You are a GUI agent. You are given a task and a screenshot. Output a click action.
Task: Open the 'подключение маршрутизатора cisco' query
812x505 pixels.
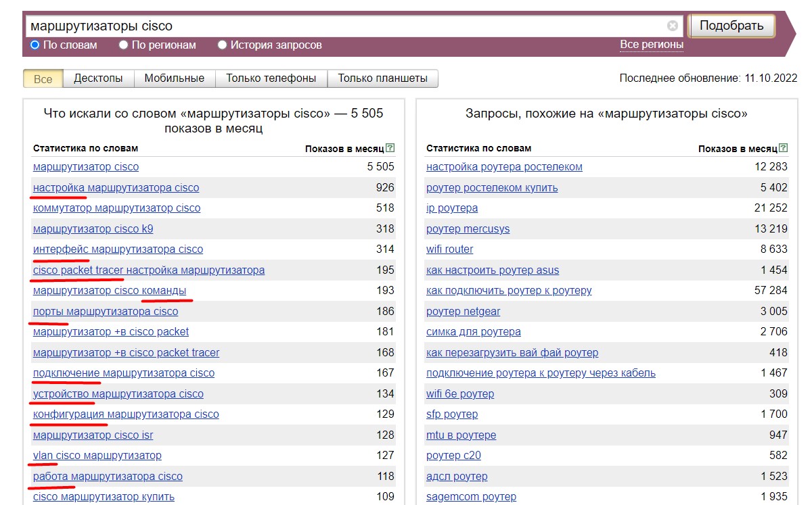click(124, 373)
